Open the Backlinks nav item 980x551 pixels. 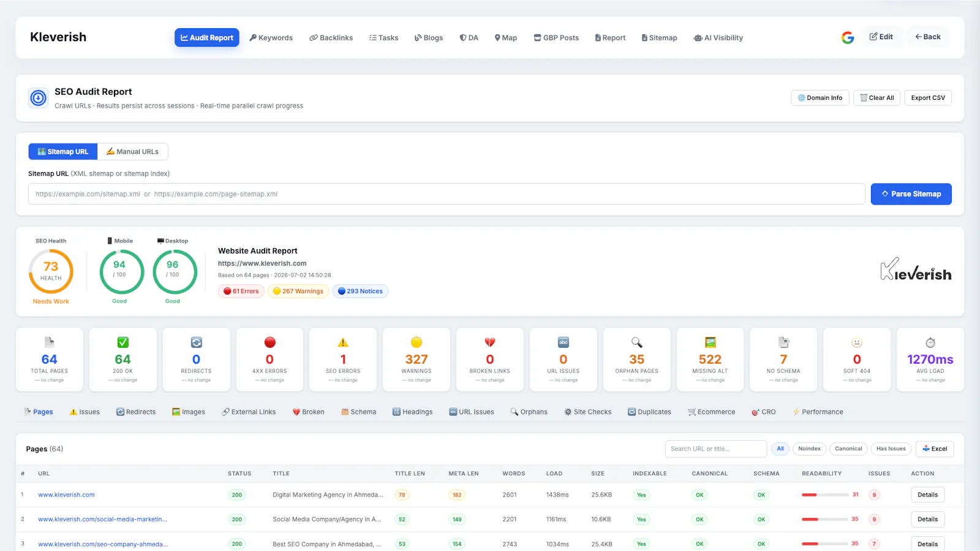point(331,38)
